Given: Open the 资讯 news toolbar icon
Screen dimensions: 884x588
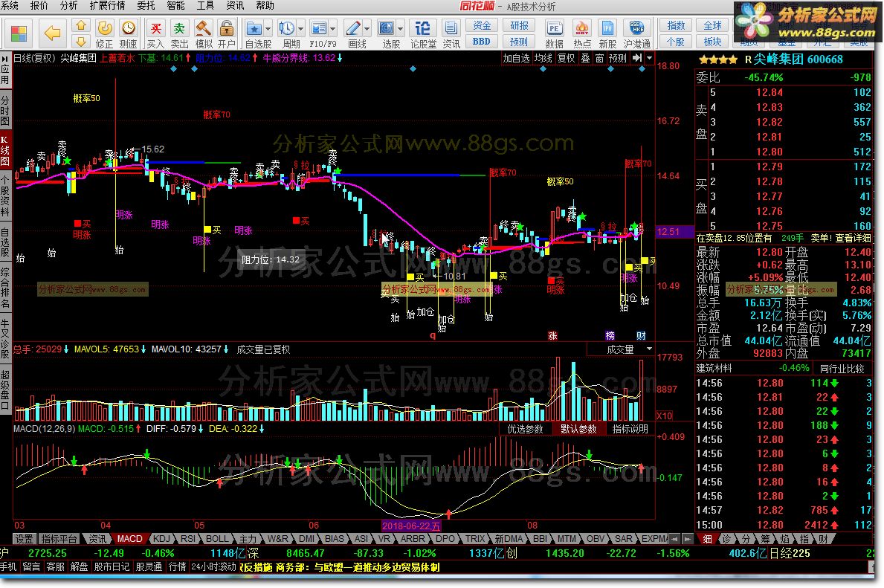Looking at the screenshot, I should tap(451, 34).
